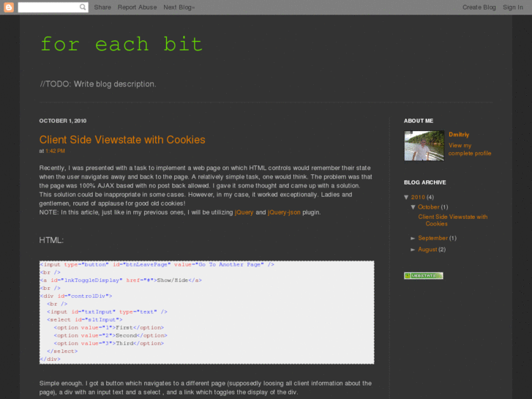Click the option value 3 Third line
Image resolution: width=532 pixels, height=399 pixels.
coord(109,343)
